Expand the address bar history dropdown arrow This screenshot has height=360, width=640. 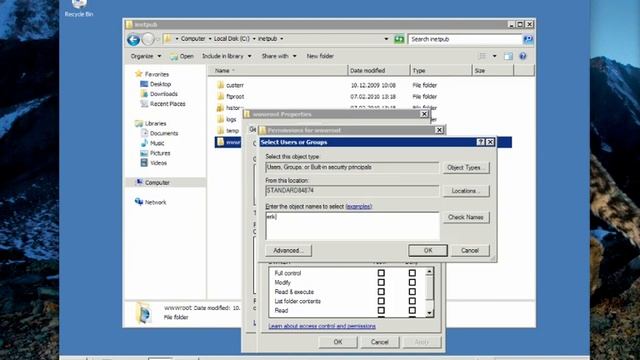(x=386, y=39)
